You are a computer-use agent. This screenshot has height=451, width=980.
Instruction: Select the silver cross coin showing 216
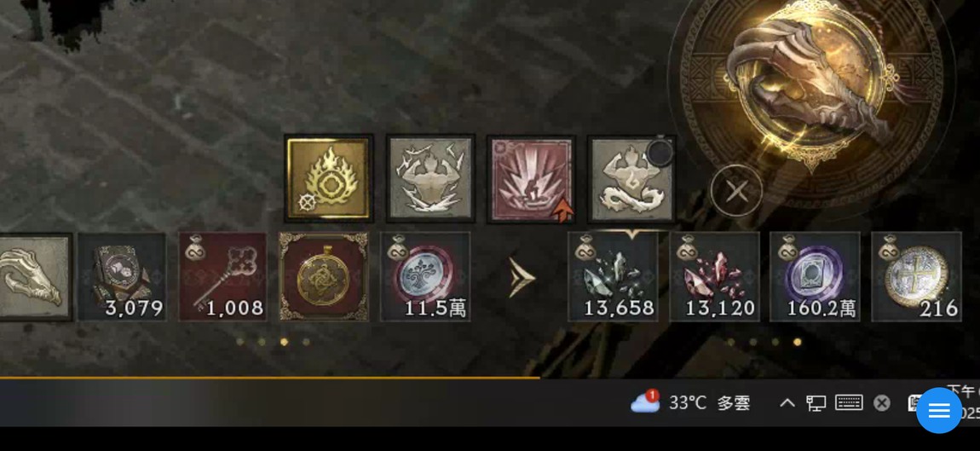click(916, 277)
